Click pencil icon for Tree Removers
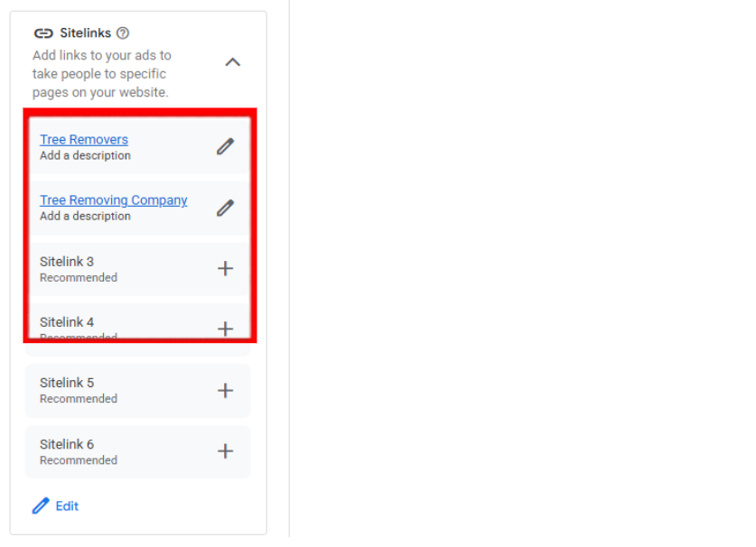The width and height of the screenshot is (756, 547). [225, 146]
